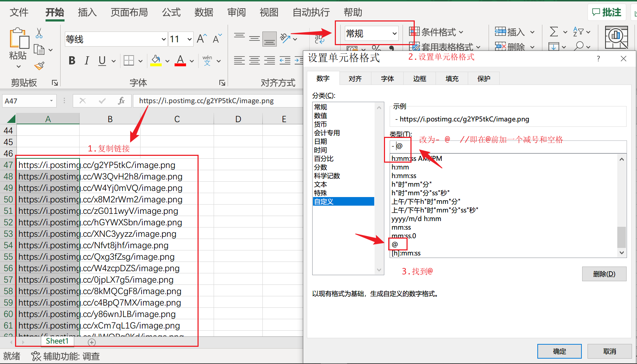Click the Copy icon in clipboard group
The height and width of the screenshot is (364, 637).
(x=39, y=49)
